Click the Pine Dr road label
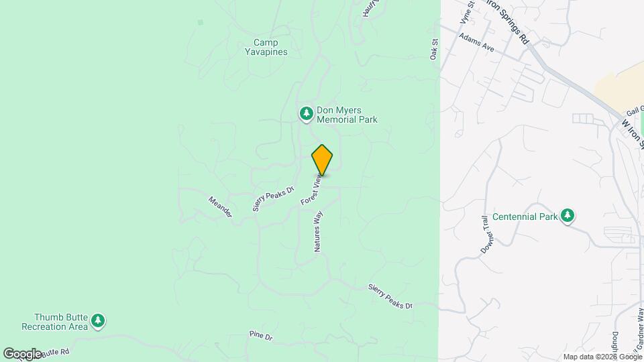 click(261, 336)
